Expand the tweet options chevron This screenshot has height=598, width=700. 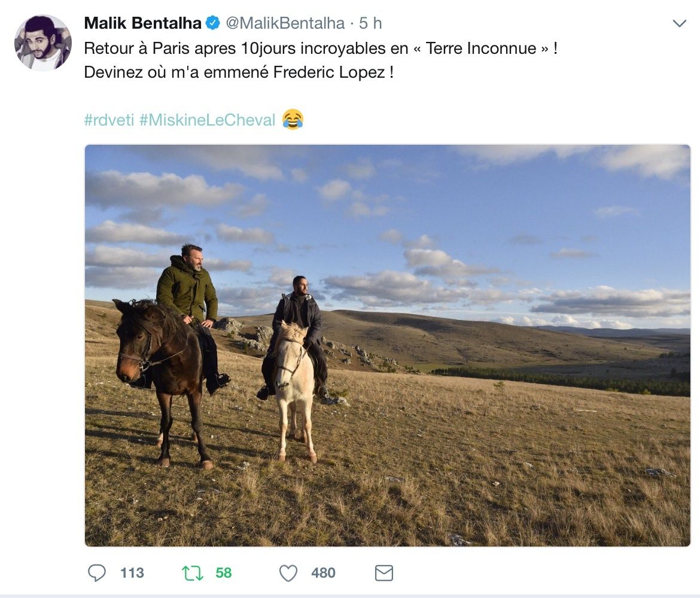pos(679,23)
